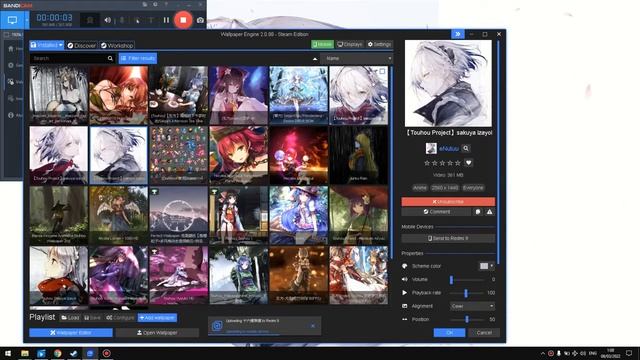Select the rainy yellow raincoat wallpaper

[358, 155]
